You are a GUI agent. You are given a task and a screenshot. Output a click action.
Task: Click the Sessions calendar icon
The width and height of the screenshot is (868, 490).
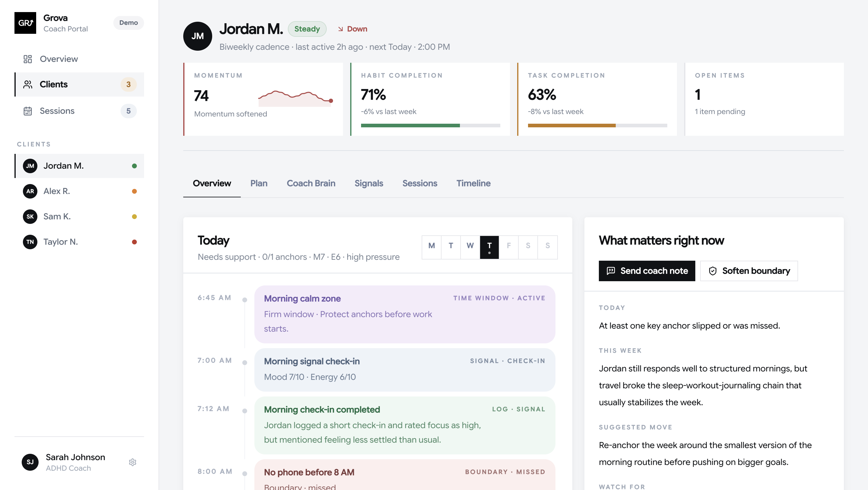pos(28,111)
